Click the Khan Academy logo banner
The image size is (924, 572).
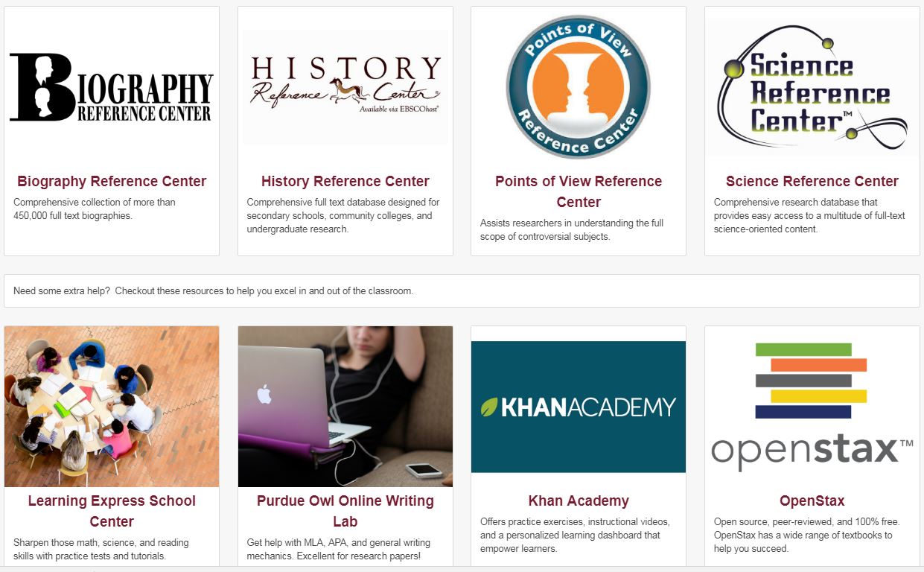pos(579,407)
